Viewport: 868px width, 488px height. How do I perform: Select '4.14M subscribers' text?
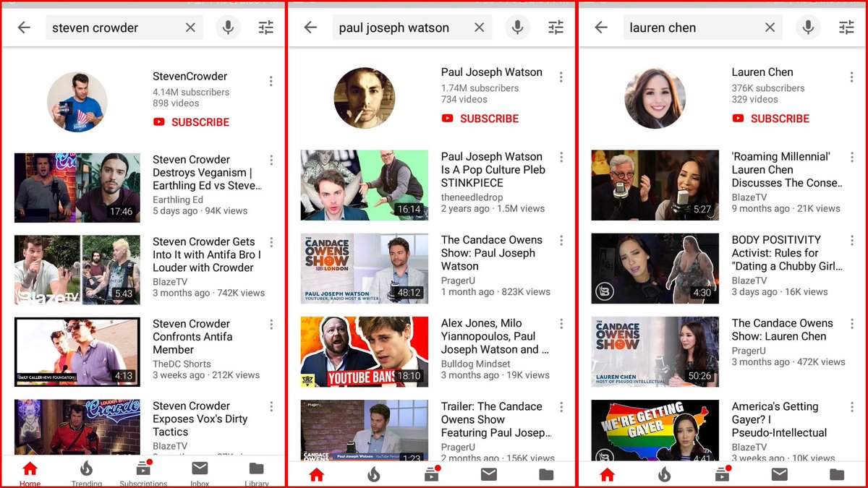(x=191, y=92)
